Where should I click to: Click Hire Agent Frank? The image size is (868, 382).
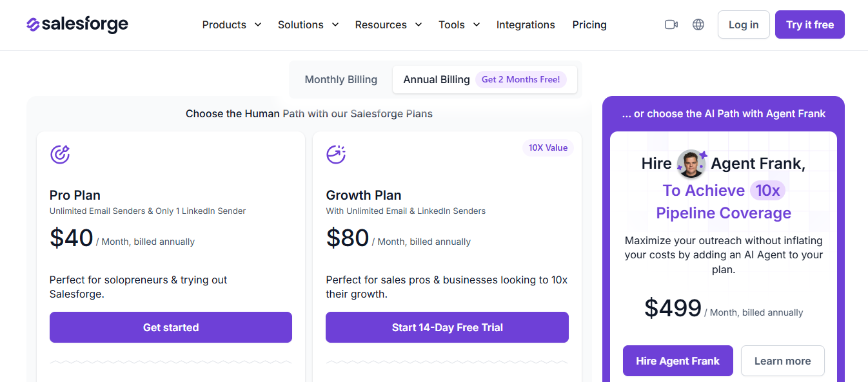point(678,361)
